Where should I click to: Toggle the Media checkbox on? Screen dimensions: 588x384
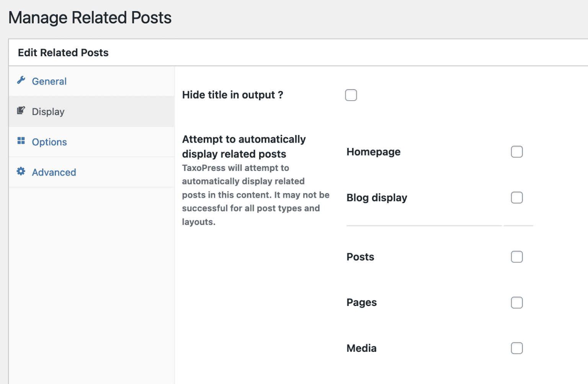[517, 348]
